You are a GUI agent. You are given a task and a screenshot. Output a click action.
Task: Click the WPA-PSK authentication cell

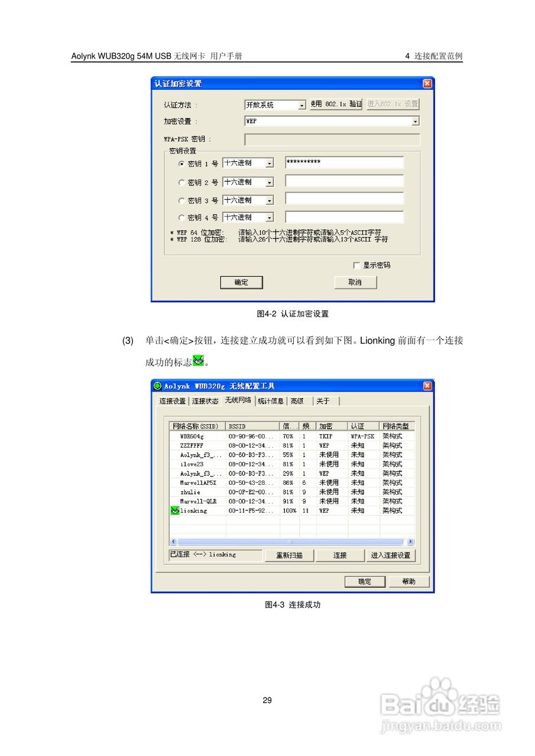362,436
